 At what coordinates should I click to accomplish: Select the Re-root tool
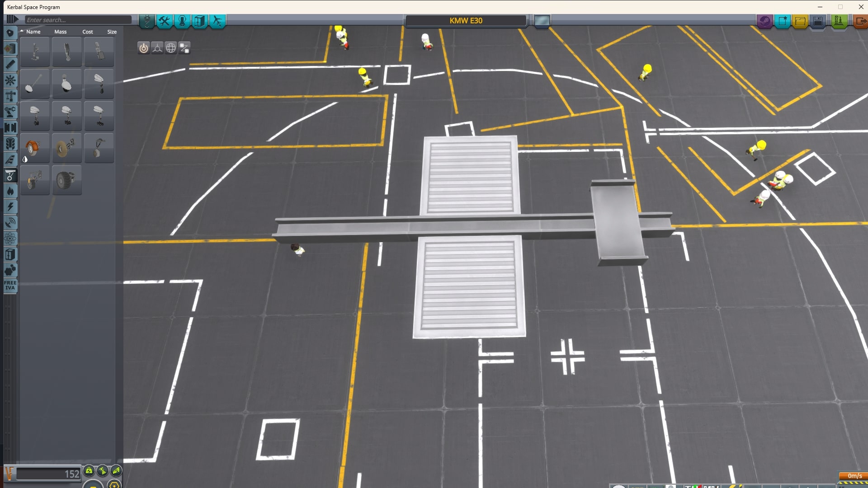(184, 48)
